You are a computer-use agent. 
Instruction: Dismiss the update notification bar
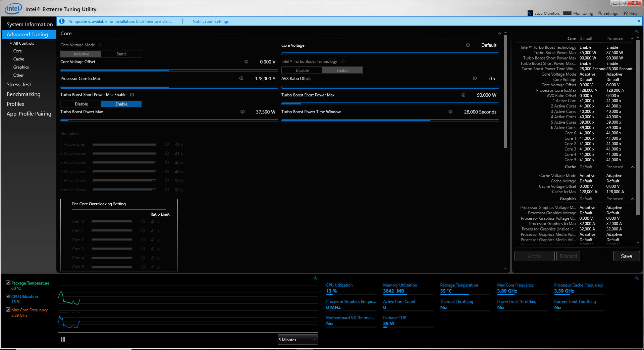click(639, 21)
